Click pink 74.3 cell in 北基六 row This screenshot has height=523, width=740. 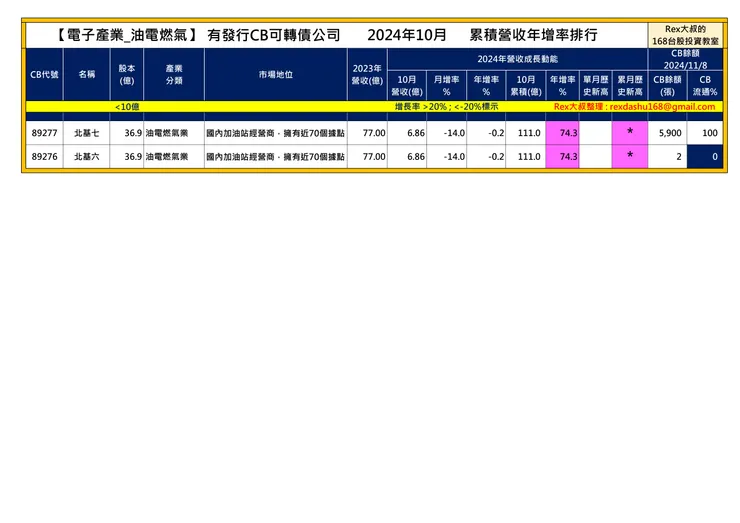pos(563,157)
